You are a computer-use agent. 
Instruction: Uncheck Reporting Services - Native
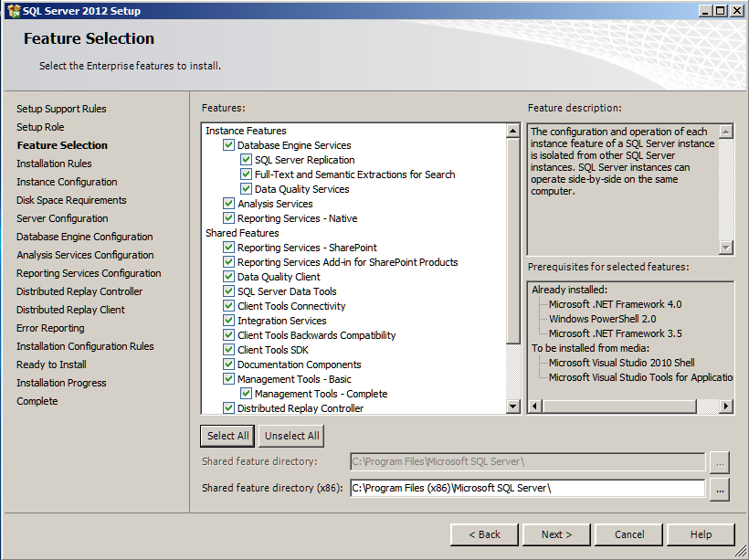click(x=229, y=218)
